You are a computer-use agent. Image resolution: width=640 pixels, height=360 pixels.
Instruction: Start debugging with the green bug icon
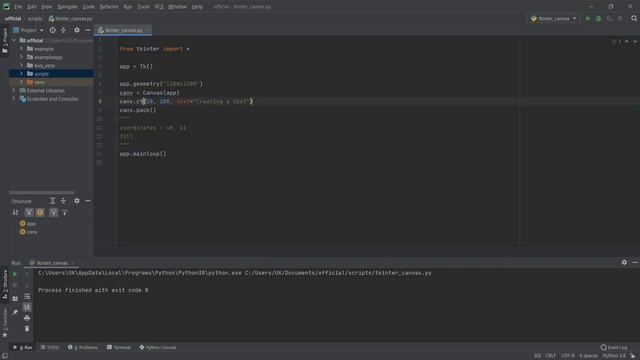598,19
